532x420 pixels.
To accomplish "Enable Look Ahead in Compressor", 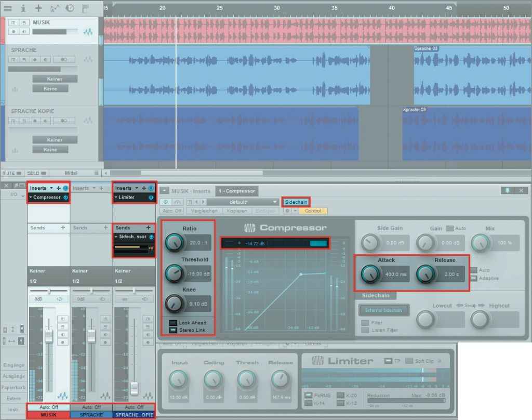I will pos(173,323).
